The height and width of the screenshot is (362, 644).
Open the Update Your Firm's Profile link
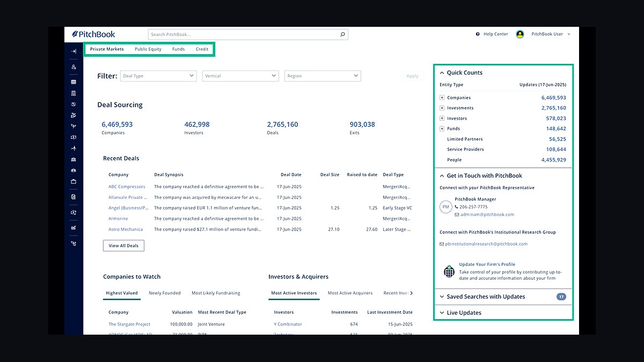[487, 264]
